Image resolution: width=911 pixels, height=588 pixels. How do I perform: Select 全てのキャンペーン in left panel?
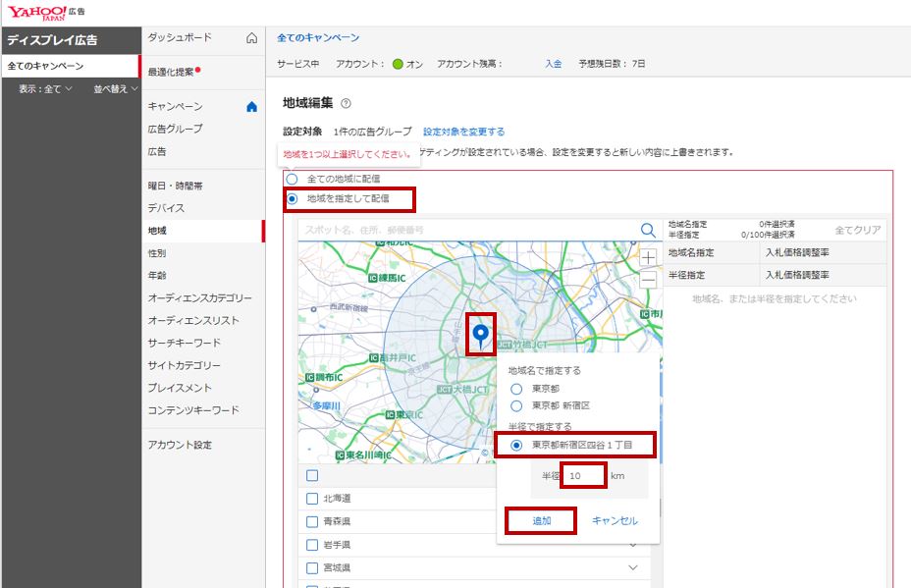(x=70, y=66)
